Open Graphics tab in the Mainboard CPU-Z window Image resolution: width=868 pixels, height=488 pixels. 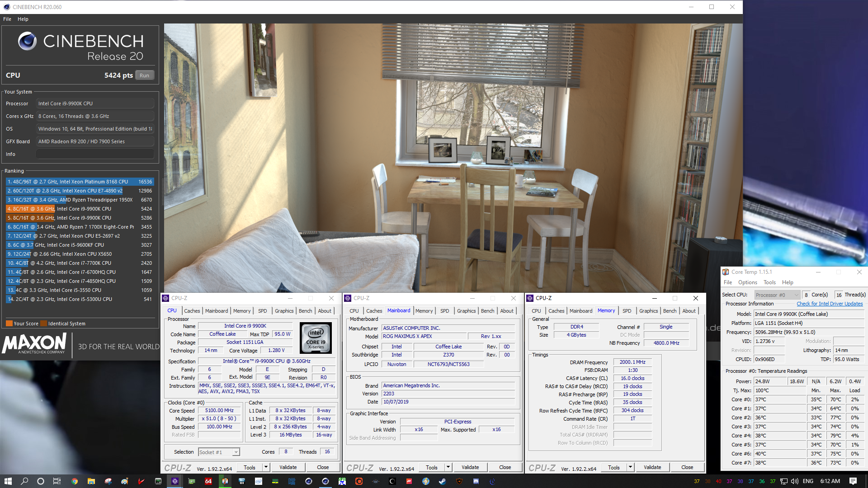(x=466, y=311)
